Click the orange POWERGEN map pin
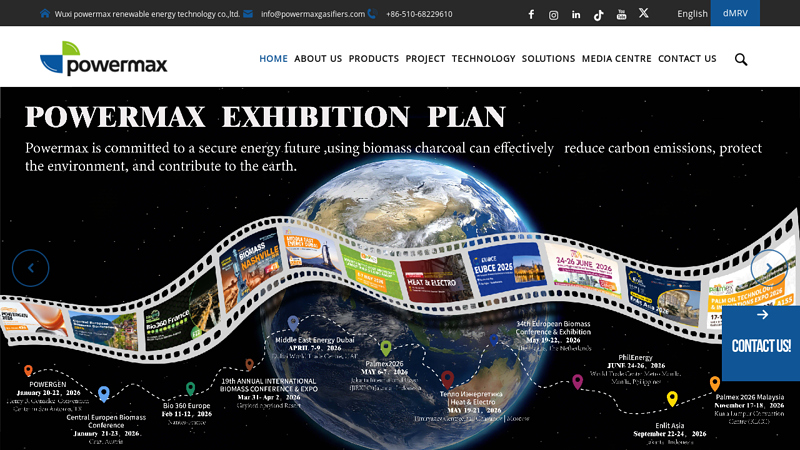 [x=29, y=370]
